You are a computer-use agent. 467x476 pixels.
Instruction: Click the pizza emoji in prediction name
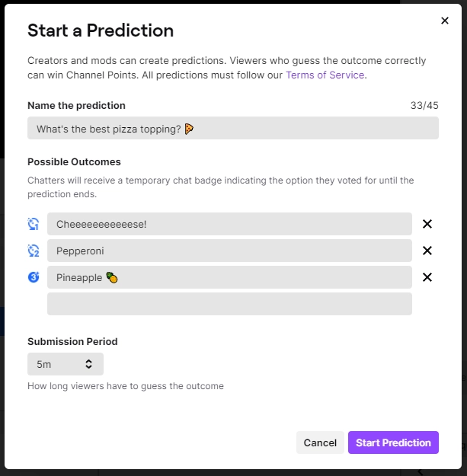click(x=189, y=129)
